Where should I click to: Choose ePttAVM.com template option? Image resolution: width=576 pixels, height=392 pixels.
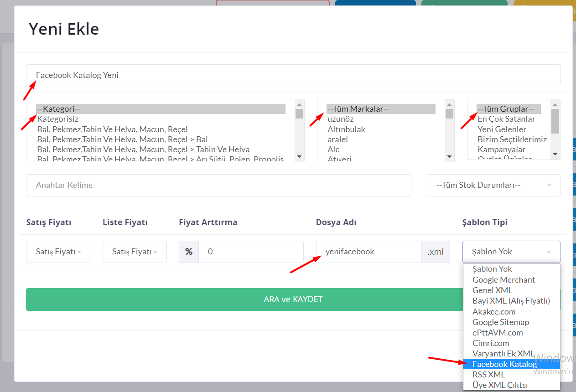(511, 332)
